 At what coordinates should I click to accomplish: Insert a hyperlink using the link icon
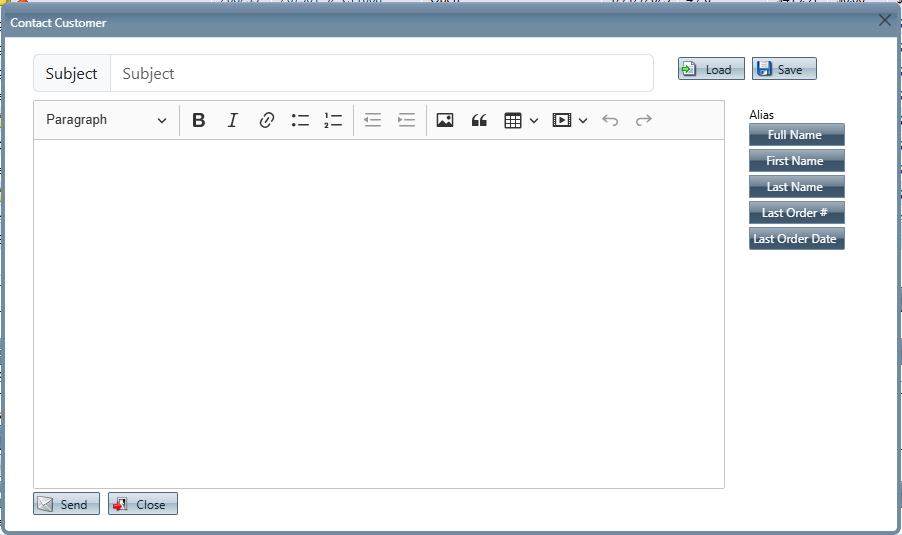266,120
